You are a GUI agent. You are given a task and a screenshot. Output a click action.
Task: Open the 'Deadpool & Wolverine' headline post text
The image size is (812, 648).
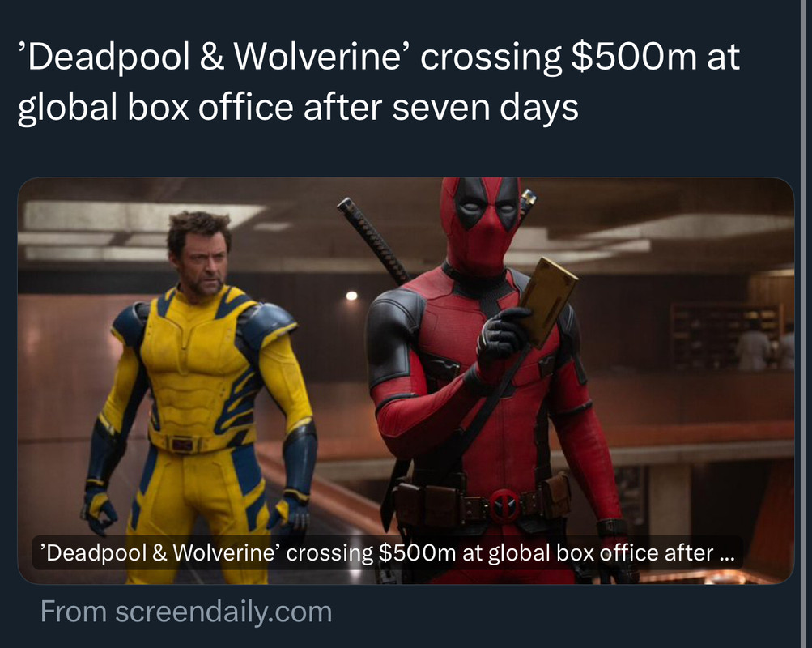click(x=379, y=82)
